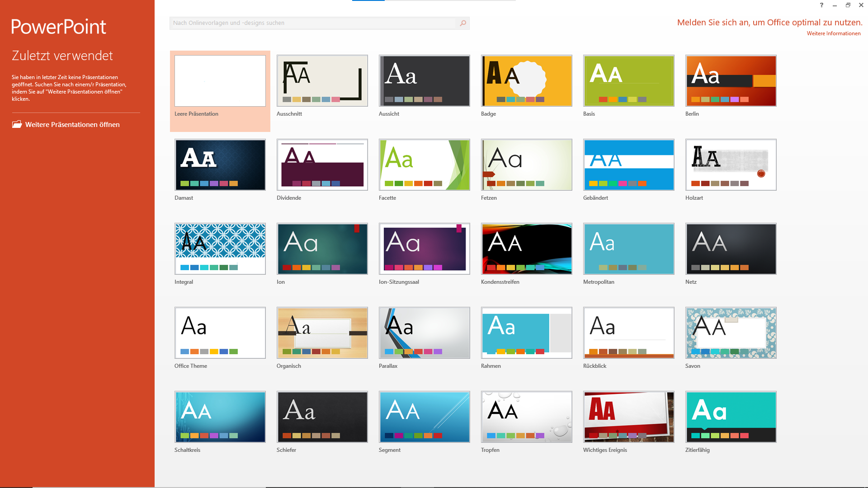Select the Savon theme thumbnail
The image size is (868, 488).
(x=731, y=333)
